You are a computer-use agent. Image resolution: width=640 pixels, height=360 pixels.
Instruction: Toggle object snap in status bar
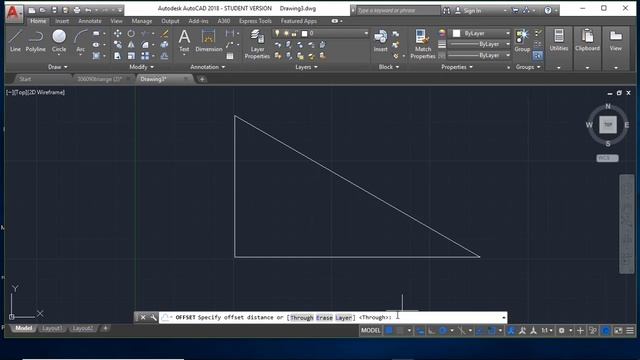point(491,331)
